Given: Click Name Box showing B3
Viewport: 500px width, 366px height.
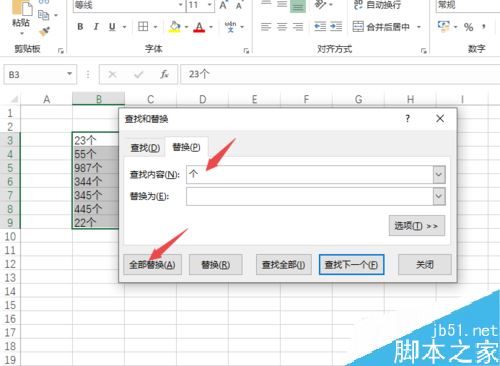Looking at the screenshot, I should (x=34, y=74).
